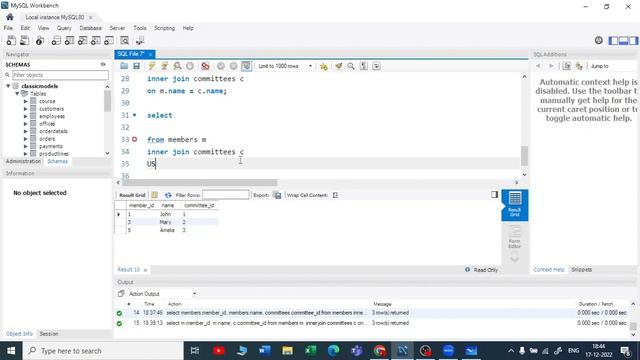The height and width of the screenshot is (360, 640).
Task: Click the Filter objects search field
Action: point(60,75)
